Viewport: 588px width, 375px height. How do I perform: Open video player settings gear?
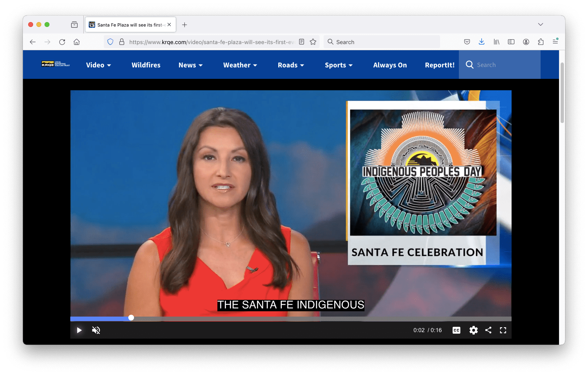tap(473, 330)
